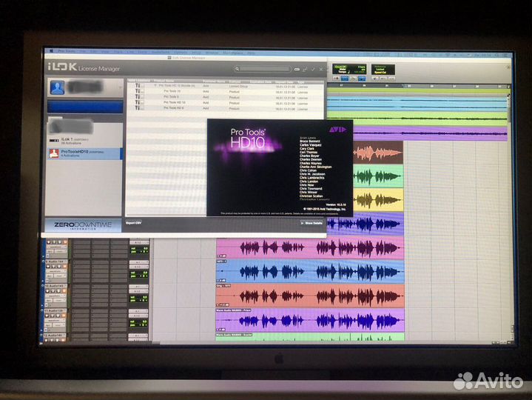This screenshot has width=532, height=400.
Task: Click the X icon in iLok header toolbar
Action: point(321,70)
